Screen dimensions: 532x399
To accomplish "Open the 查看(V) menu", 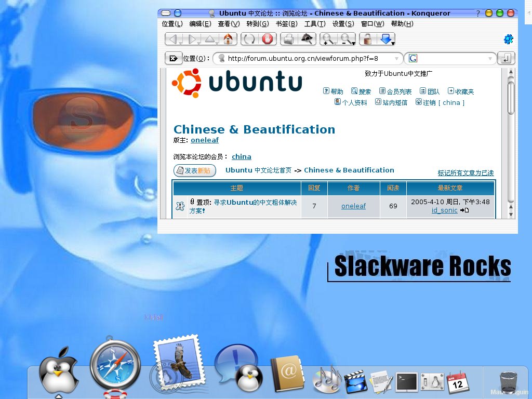I will (x=229, y=24).
